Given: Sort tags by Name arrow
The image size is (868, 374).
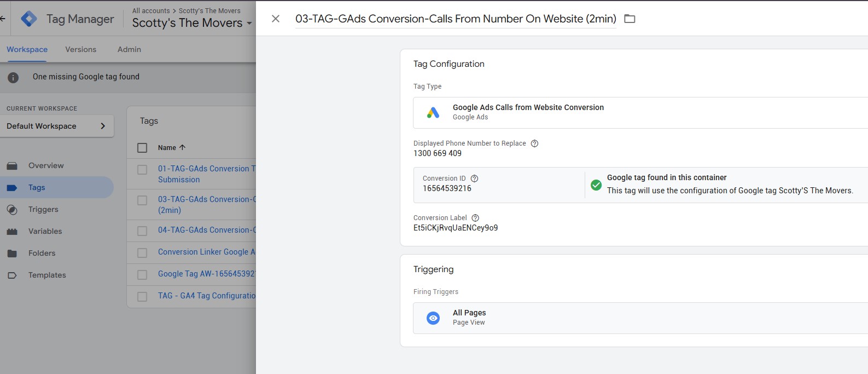Looking at the screenshot, I should (x=183, y=147).
